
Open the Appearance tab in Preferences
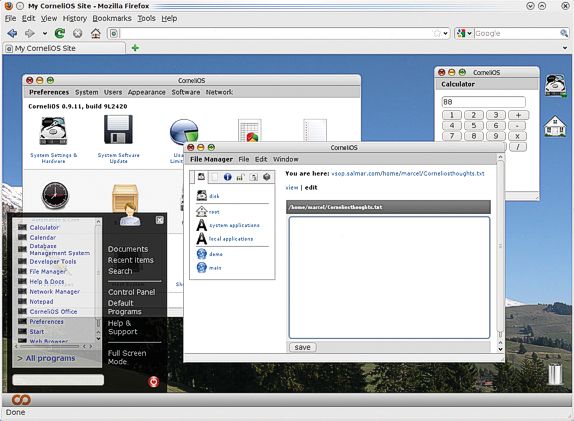(146, 92)
